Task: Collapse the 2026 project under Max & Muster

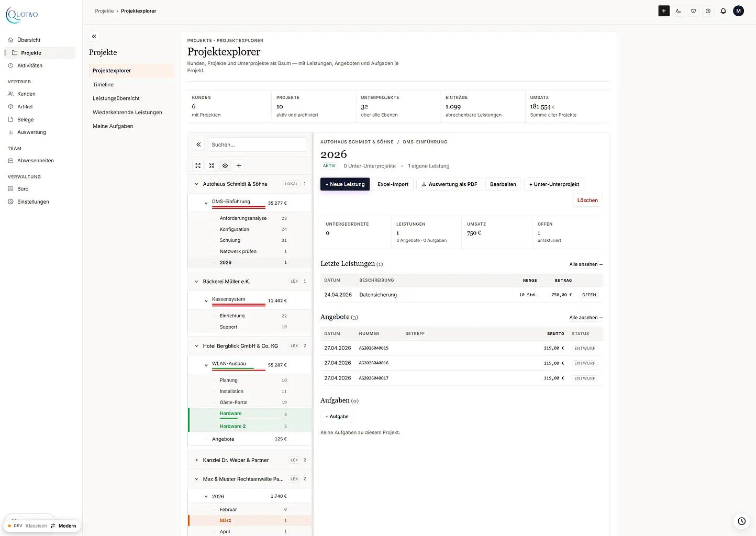Action: (x=206, y=496)
